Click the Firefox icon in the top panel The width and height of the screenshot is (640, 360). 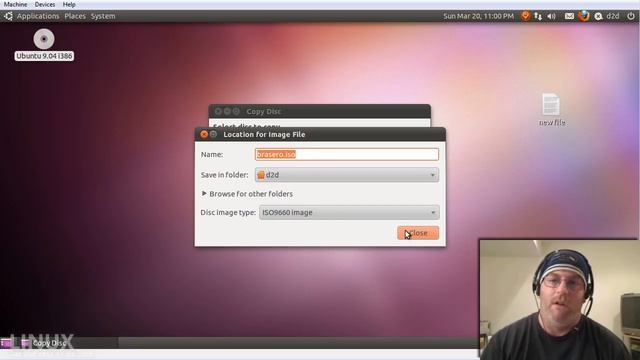pyautogui.click(x=584, y=16)
